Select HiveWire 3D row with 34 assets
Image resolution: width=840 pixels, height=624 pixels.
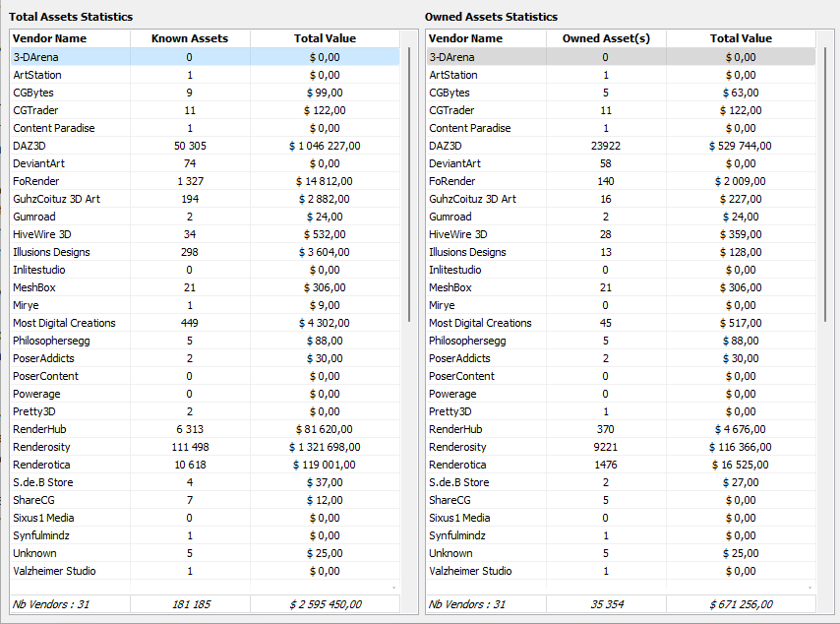click(x=206, y=234)
